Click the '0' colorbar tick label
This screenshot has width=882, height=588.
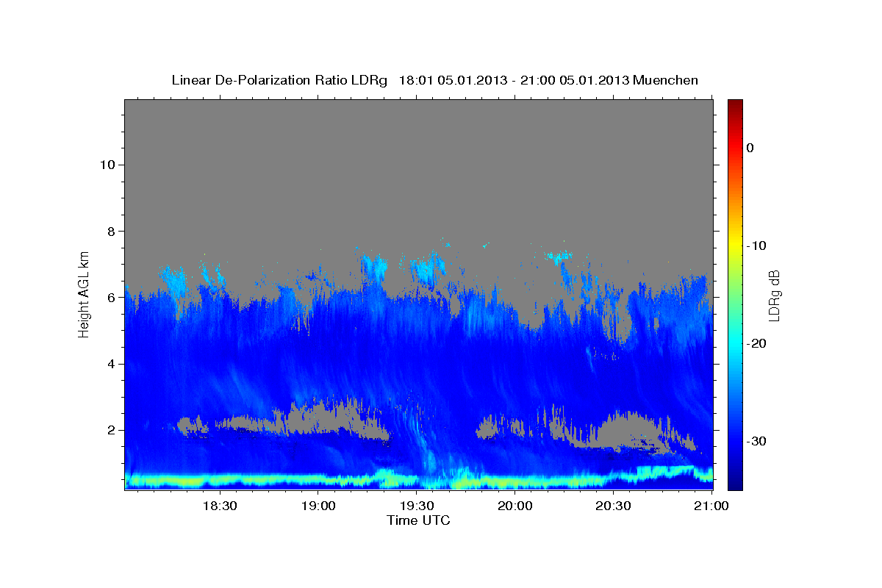pyautogui.click(x=750, y=148)
